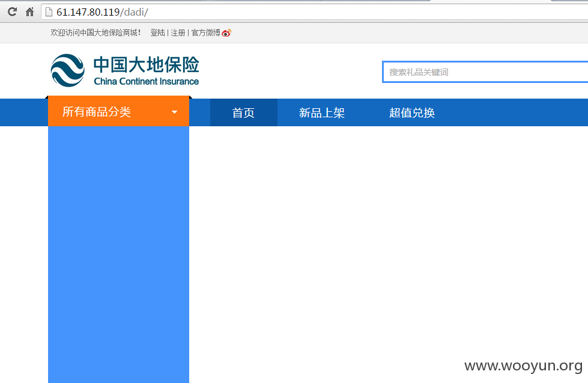
Task: Go to browser home page icon
Action: tap(29, 12)
